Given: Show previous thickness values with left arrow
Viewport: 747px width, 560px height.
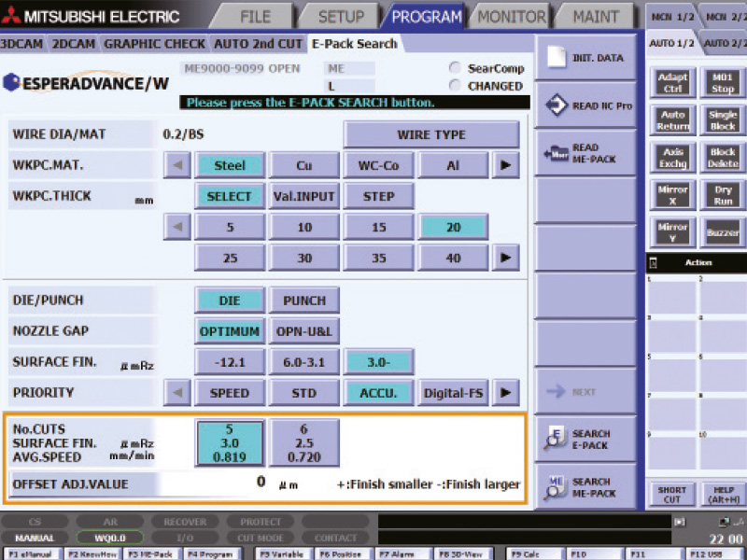Looking at the screenshot, I should coord(177,227).
